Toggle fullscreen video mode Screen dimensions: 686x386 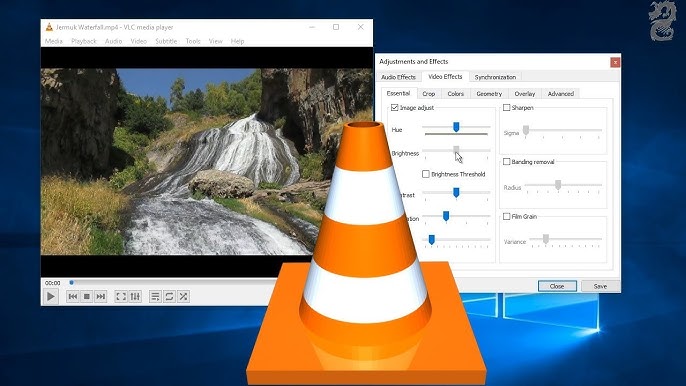[x=121, y=296]
